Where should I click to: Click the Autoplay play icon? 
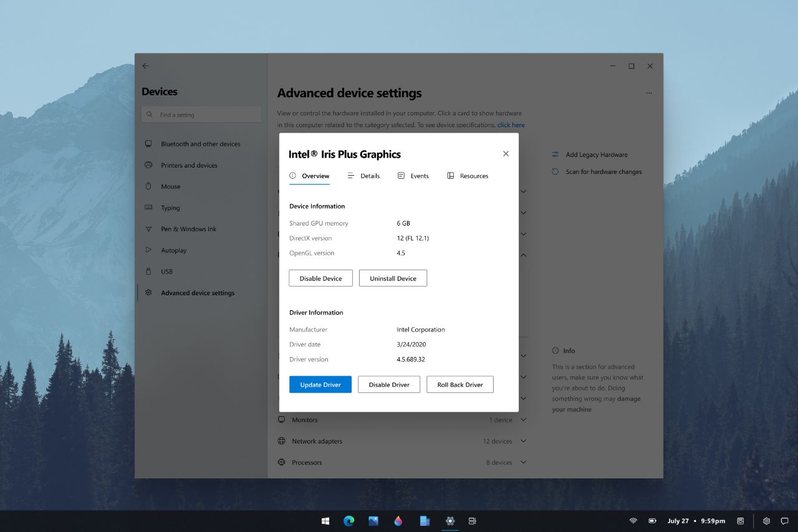pyautogui.click(x=148, y=250)
